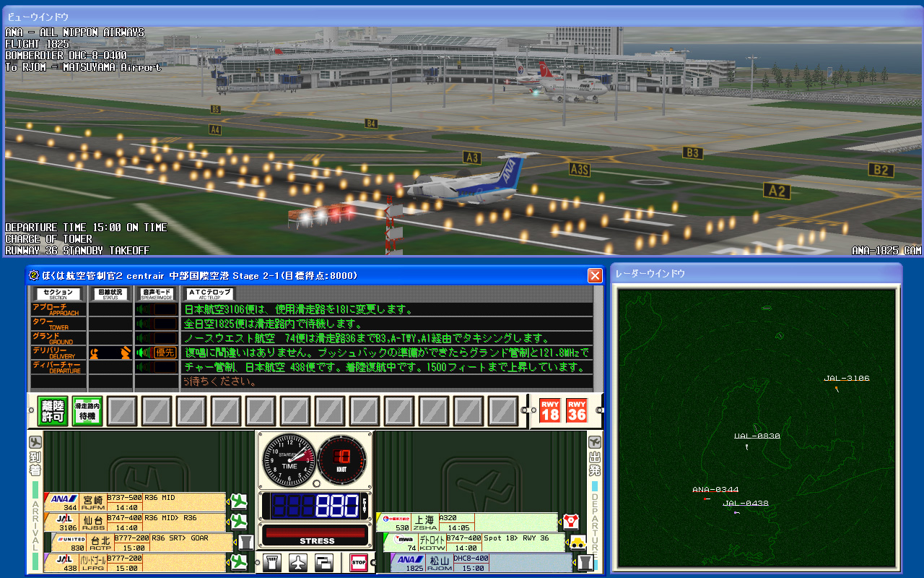Click the UAL-0830 label on the radar

757,436
